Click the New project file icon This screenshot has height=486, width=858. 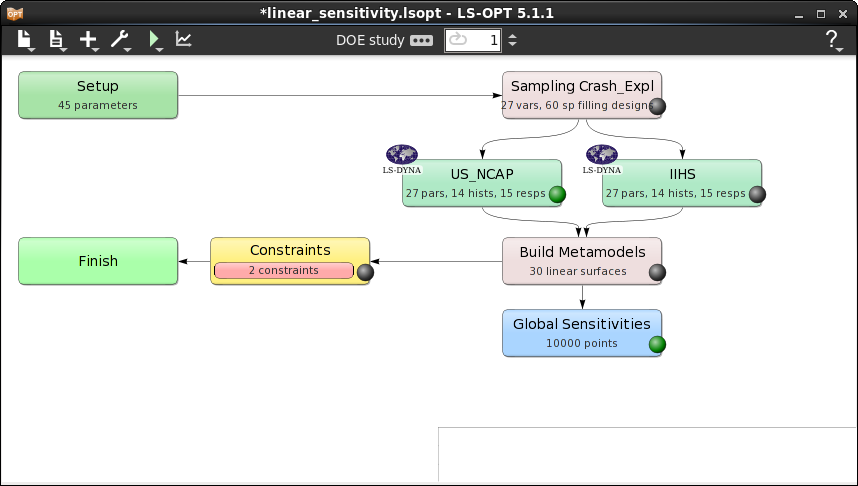(24, 39)
